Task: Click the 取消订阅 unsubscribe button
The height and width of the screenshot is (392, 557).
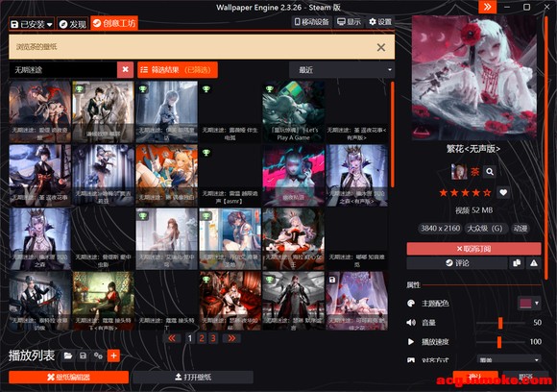Action: pyautogui.click(x=473, y=249)
